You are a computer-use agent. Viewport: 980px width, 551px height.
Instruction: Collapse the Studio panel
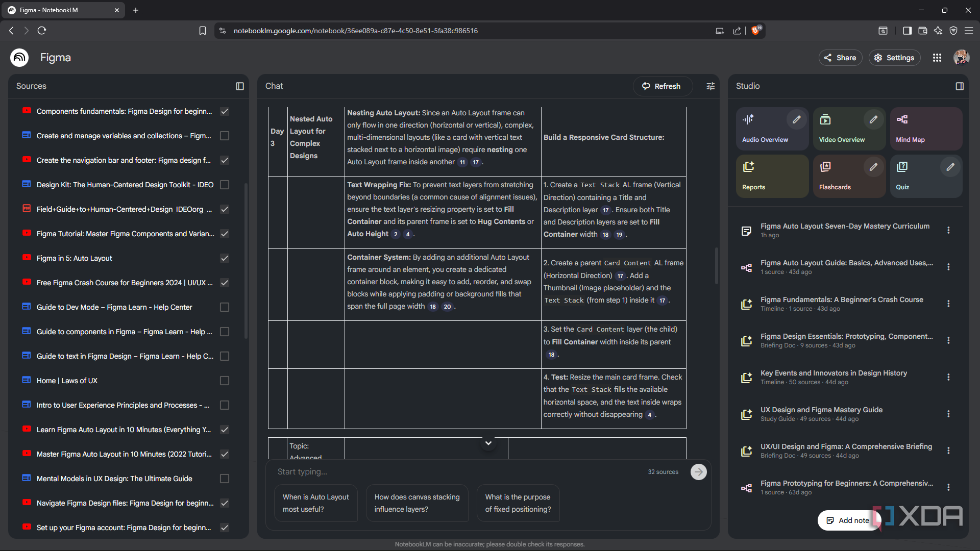coord(960,86)
